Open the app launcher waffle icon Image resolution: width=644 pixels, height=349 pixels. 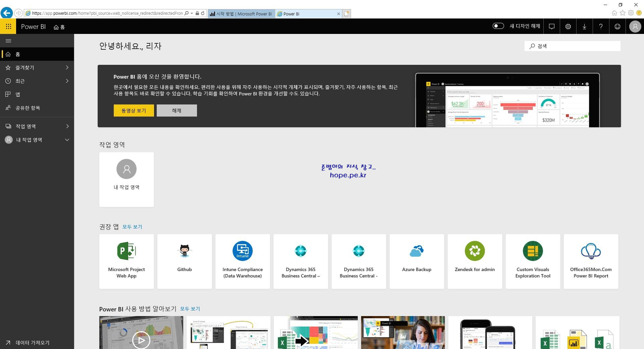(x=8, y=26)
